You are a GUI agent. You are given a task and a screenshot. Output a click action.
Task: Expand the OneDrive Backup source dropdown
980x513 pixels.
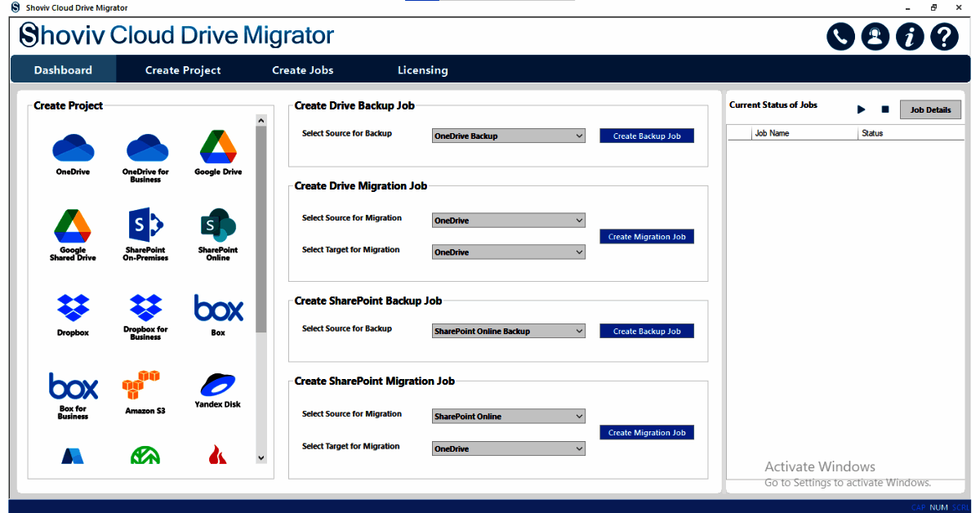(x=509, y=136)
